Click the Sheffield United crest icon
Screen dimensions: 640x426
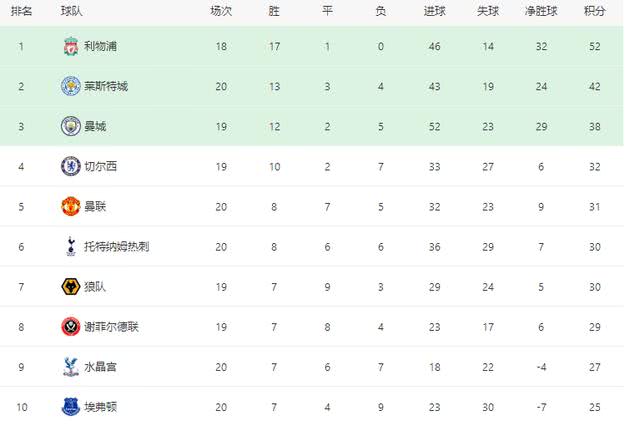(x=71, y=326)
